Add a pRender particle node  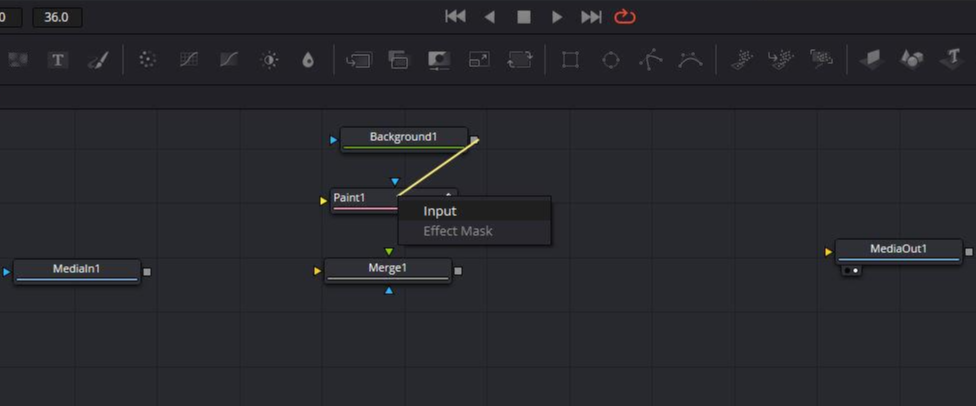[x=822, y=59]
